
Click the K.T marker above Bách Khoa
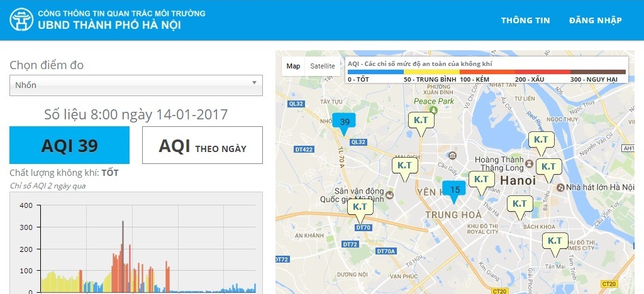point(519,204)
